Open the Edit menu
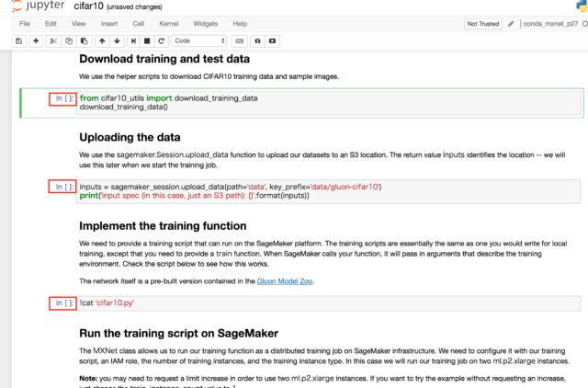 pyautogui.click(x=51, y=24)
